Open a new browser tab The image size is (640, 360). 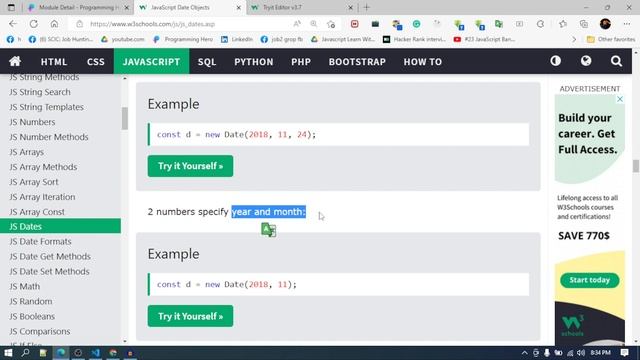coord(367,7)
